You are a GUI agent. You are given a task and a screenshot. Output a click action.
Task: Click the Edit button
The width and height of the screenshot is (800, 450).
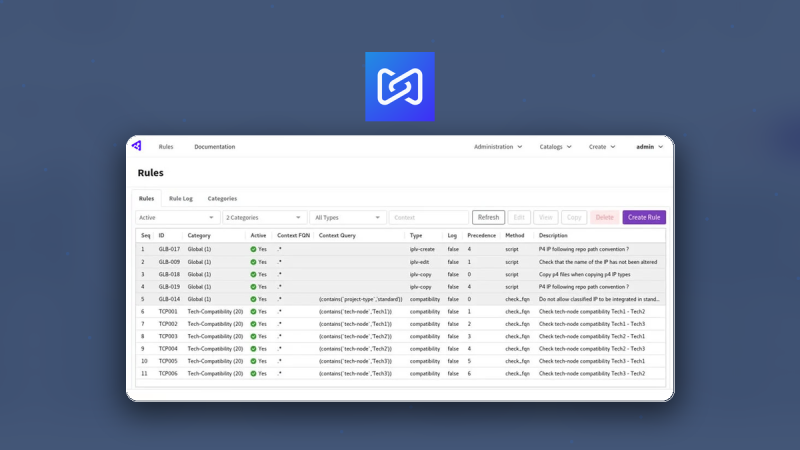coord(519,217)
